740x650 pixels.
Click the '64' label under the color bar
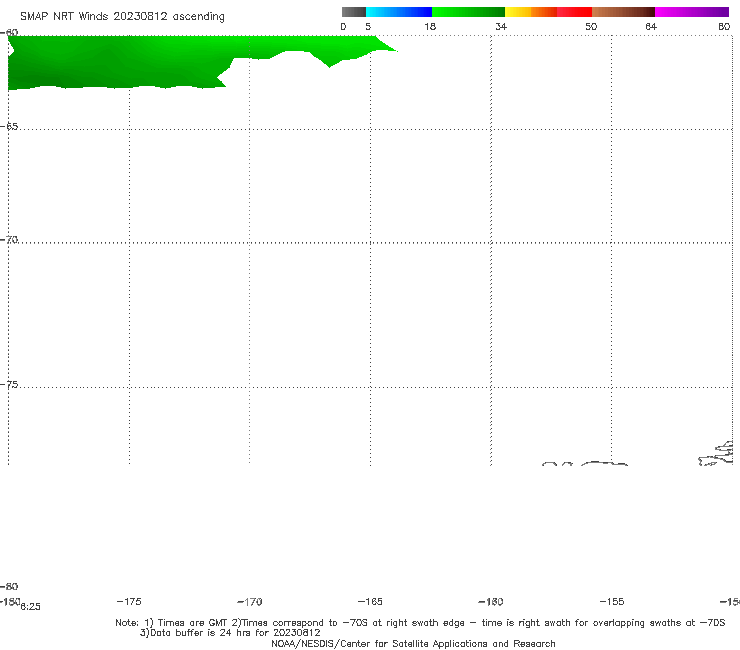point(651,26)
